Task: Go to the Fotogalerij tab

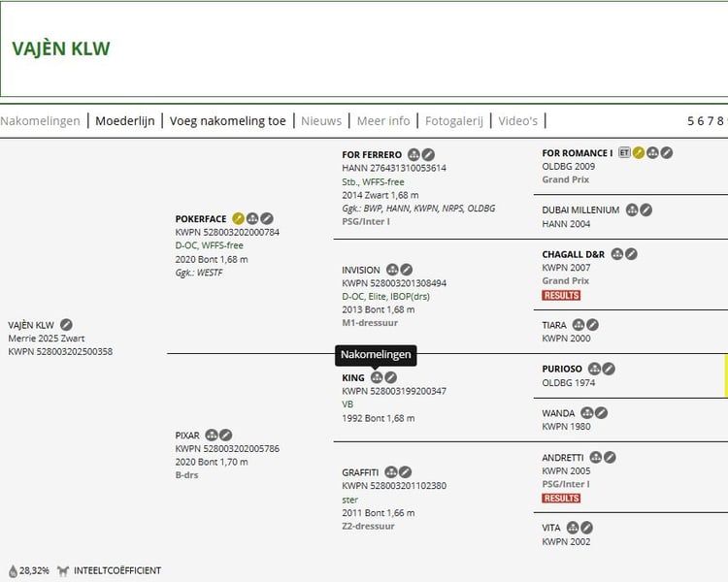Action: coord(453,121)
